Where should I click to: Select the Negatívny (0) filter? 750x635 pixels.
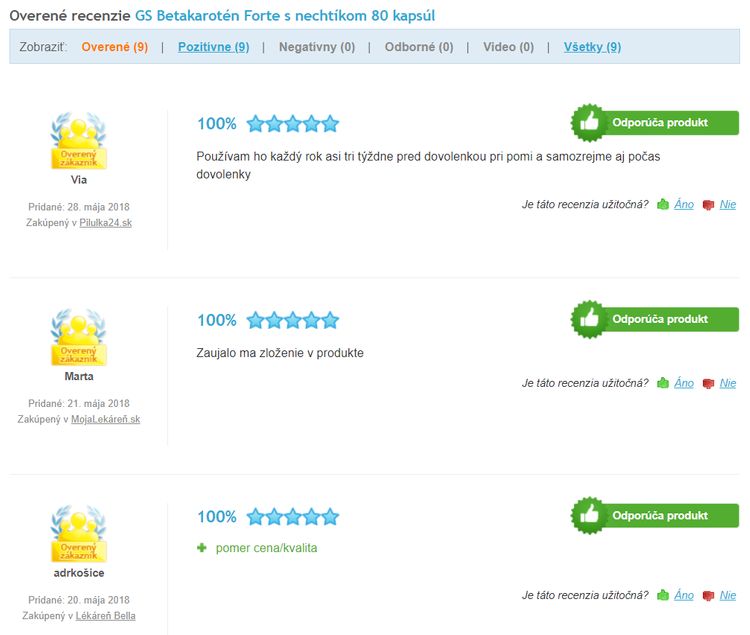pyautogui.click(x=317, y=47)
